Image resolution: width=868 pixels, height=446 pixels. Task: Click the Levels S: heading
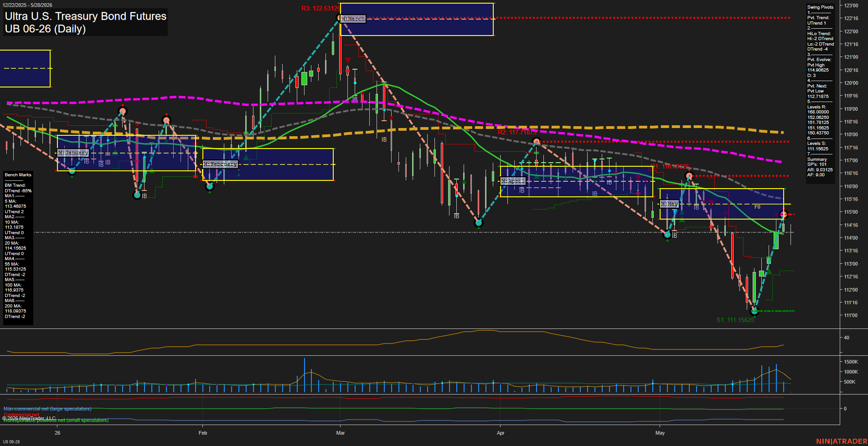[816, 144]
